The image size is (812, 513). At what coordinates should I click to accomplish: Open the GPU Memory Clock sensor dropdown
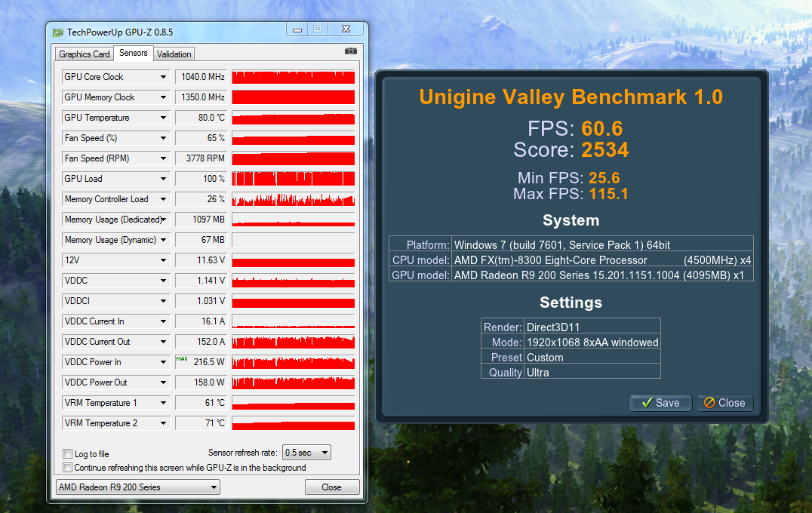point(163,97)
